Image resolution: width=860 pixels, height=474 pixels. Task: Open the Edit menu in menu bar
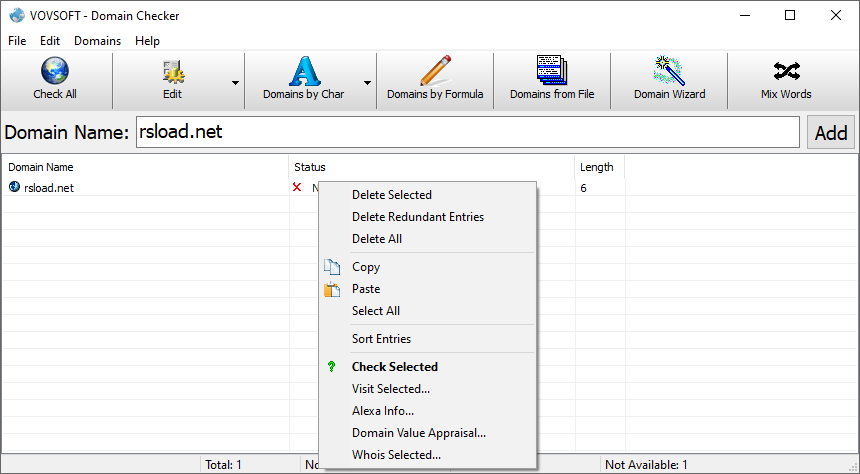click(x=50, y=41)
